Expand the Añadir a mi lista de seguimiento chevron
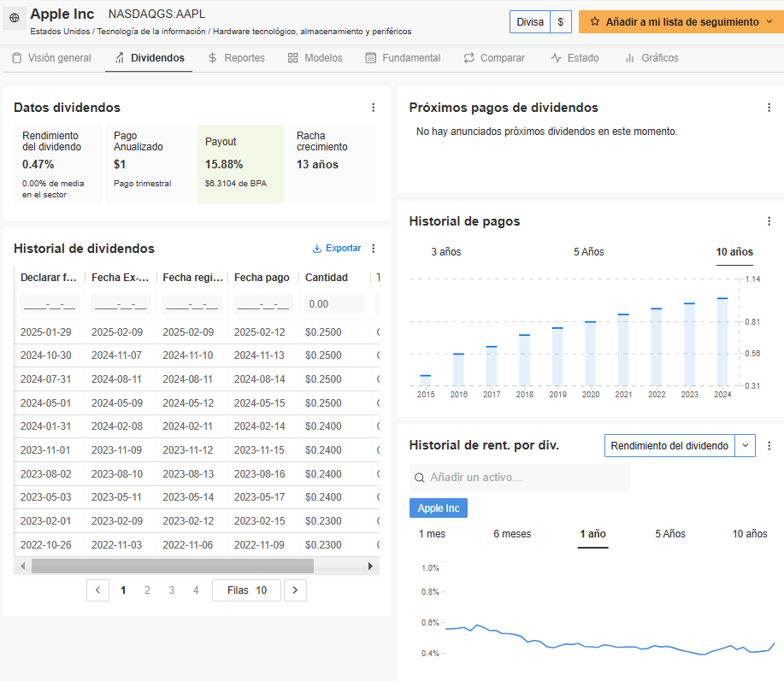Screen dimensions: 784x681 [769, 21]
